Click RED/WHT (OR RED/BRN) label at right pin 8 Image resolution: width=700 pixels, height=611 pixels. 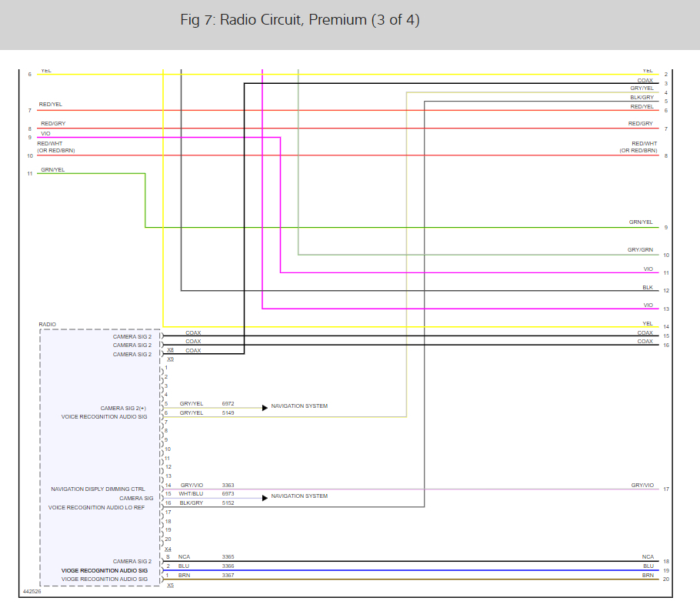[x=638, y=147]
